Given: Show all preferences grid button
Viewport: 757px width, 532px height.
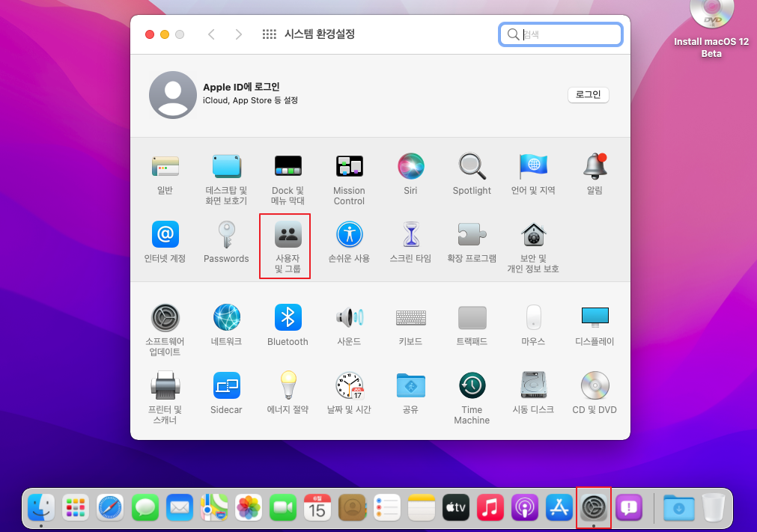Looking at the screenshot, I should pos(269,34).
